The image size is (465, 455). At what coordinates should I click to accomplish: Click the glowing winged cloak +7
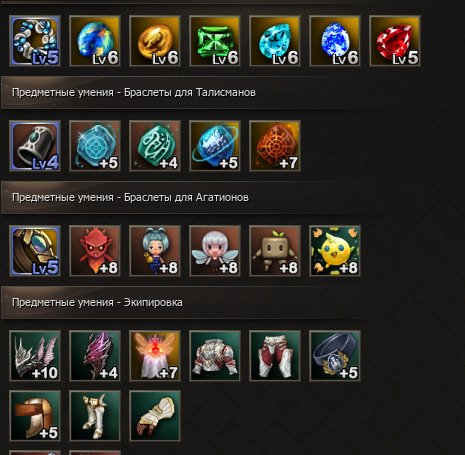155,356
